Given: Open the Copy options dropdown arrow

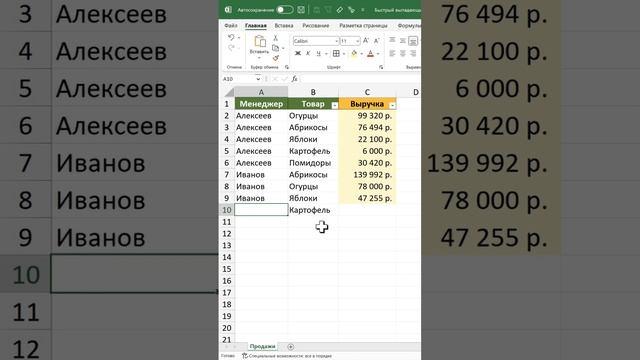Looking at the screenshot, I should click(x=283, y=49).
